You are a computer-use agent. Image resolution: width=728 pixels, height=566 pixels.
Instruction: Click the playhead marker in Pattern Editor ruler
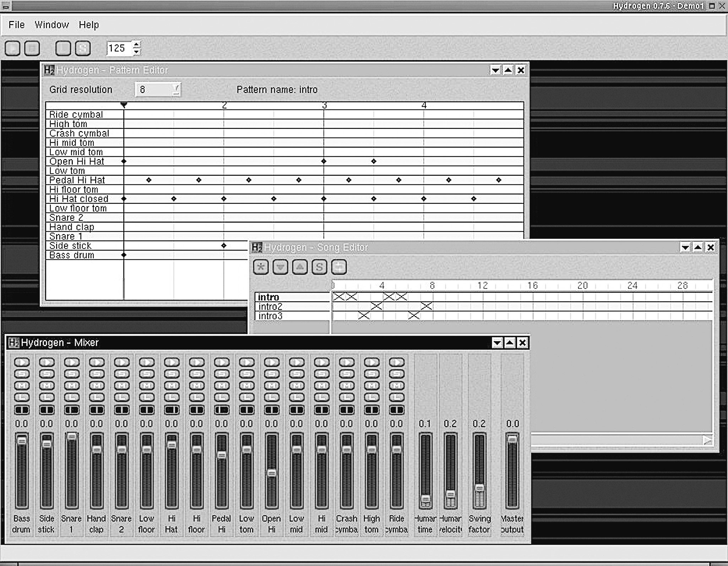124,105
